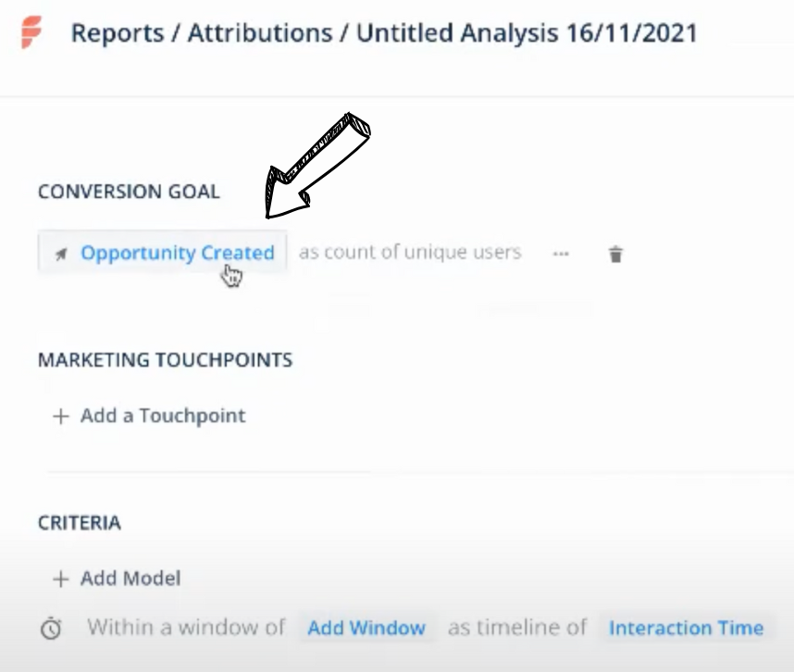This screenshot has width=794, height=672.
Task: Open the Add Window selector
Action: tap(366, 628)
